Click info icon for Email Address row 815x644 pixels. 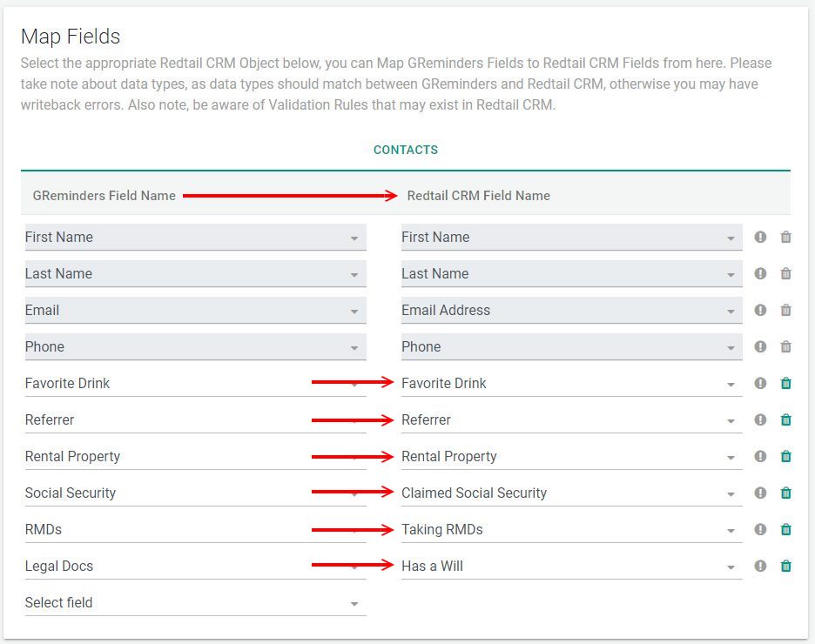760,310
